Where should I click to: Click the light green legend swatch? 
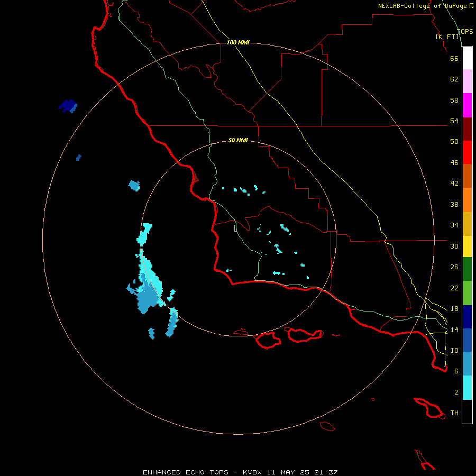(467, 293)
